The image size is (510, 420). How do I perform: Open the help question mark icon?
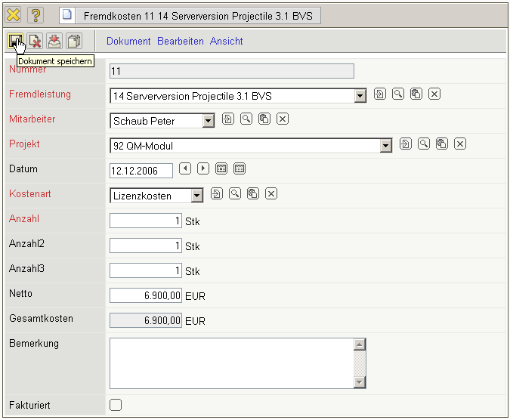[x=36, y=15]
